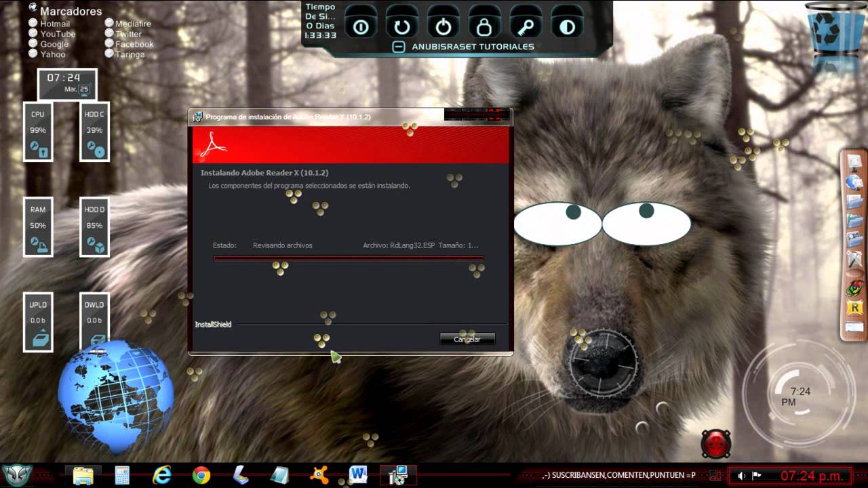Click the computer icon in the right dock
The image size is (868, 488).
coord(854,162)
